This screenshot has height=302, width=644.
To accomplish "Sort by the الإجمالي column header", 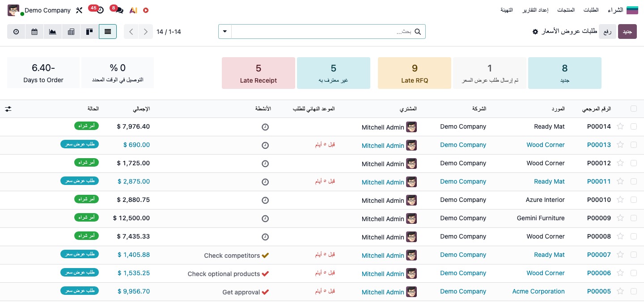I will 141,109.
